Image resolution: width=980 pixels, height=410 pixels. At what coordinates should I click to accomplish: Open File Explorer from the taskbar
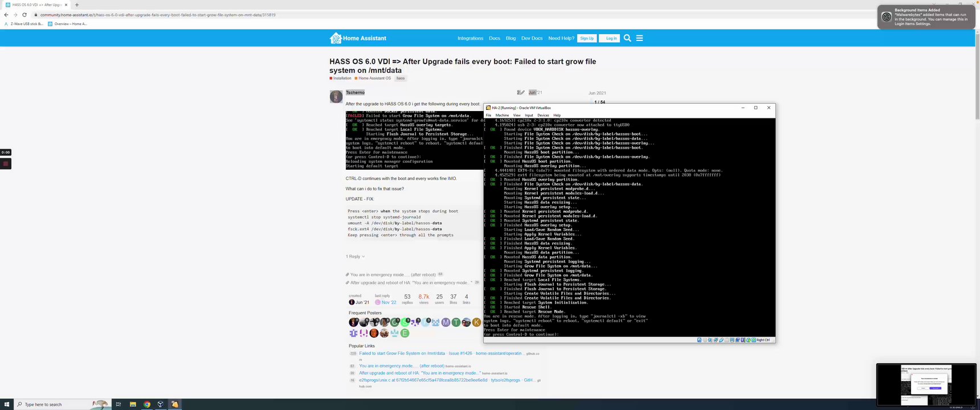[x=133, y=404]
